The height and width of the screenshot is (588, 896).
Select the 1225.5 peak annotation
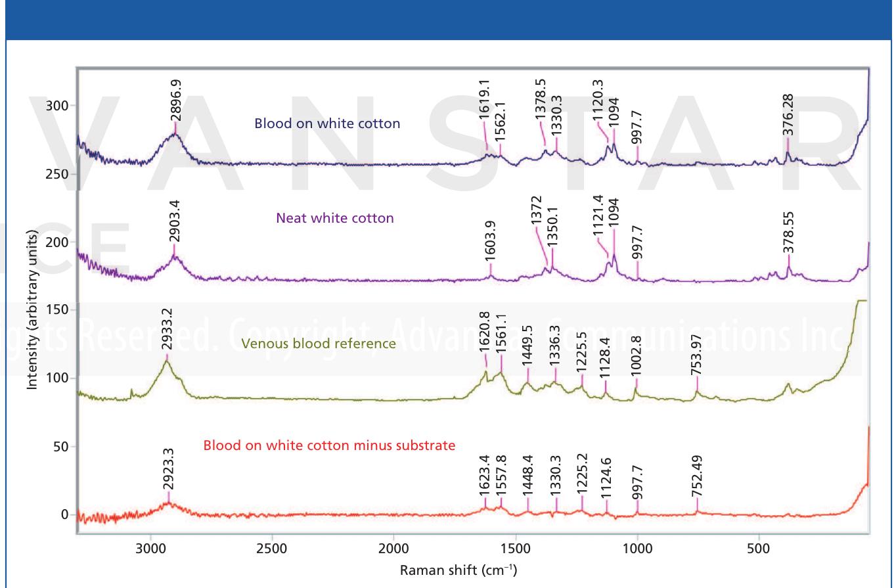[x=582, y=351]
